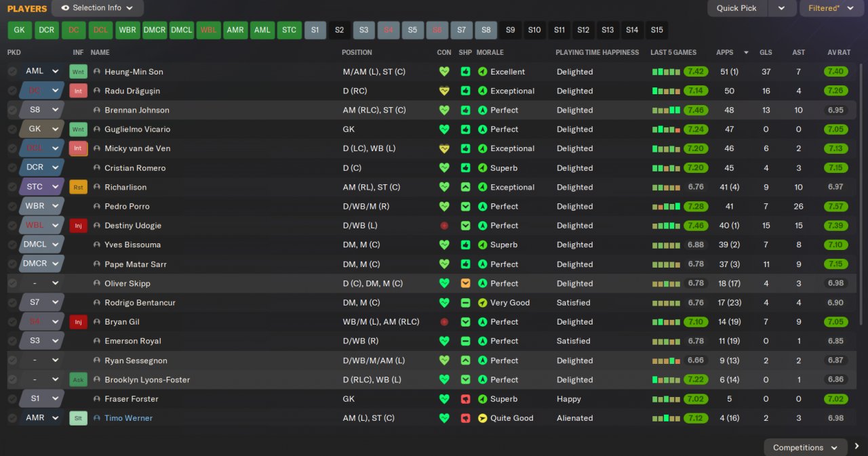Select the GK position chip
Image resolution: width=868 pixels, height=456 pixels.
click(19, 30)
